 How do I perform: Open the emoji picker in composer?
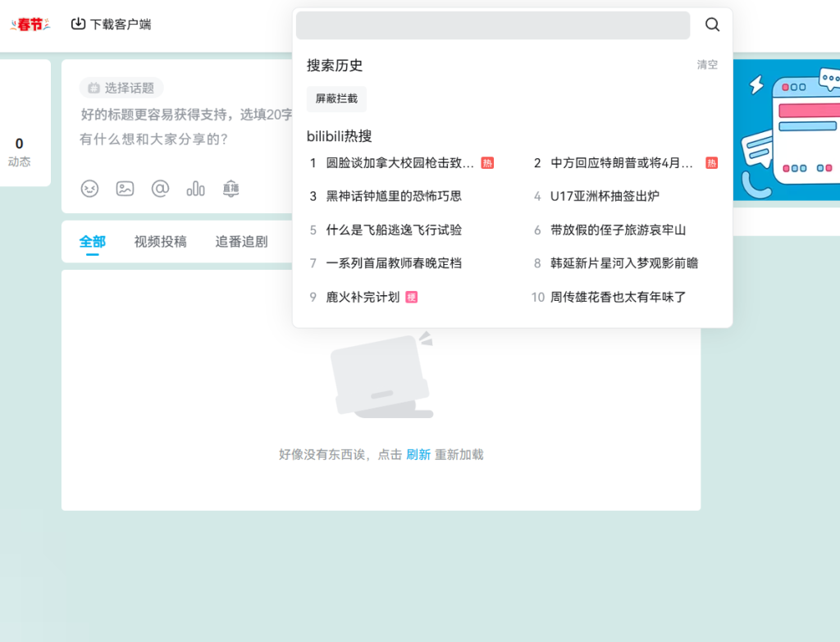tap(89, 189)
